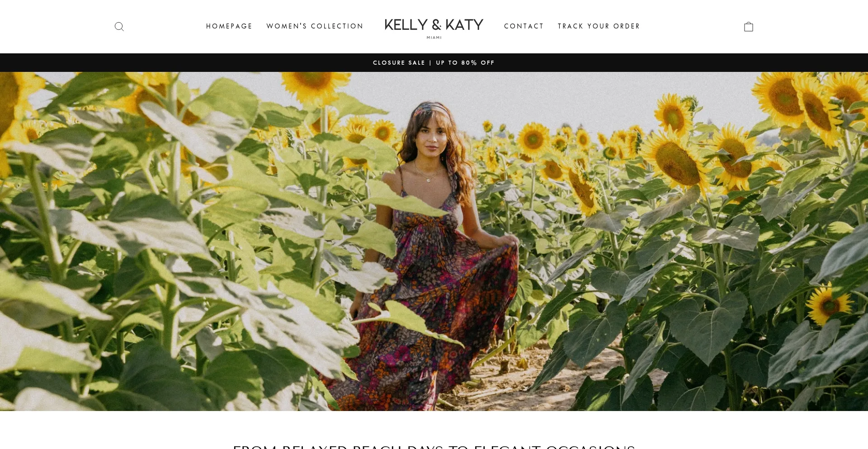868x449 pixels.
Task: Click the CLOSURE SALE announcement banner
Action: 399,62
